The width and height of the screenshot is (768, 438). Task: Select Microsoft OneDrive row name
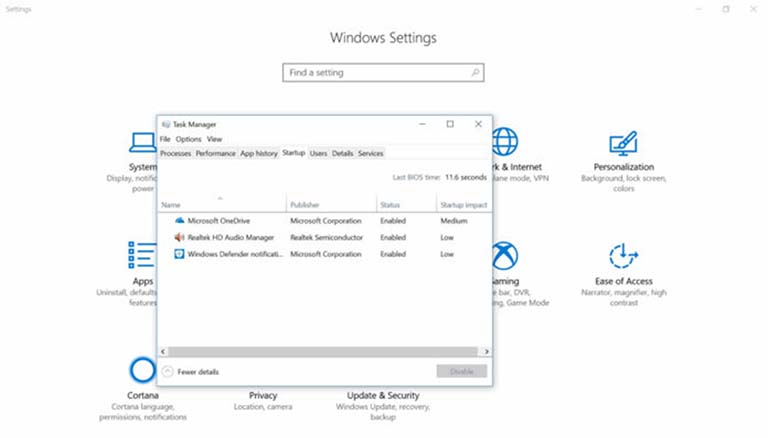pos(218,221)
